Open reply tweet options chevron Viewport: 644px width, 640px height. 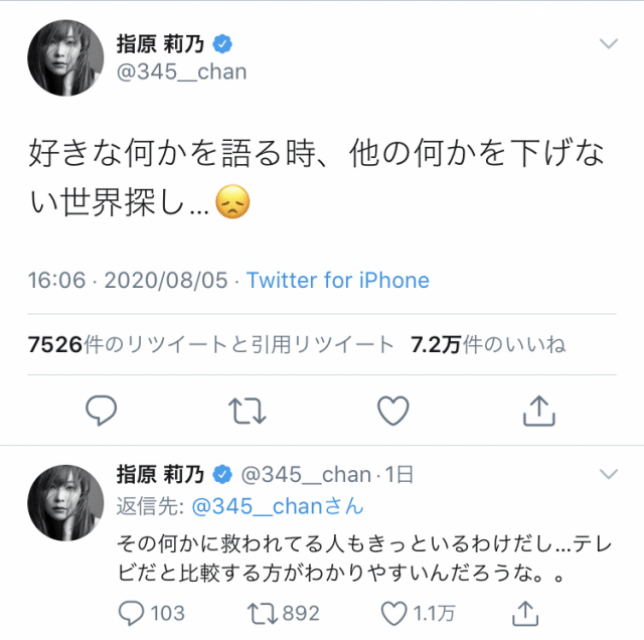click(x=609, y=474)
